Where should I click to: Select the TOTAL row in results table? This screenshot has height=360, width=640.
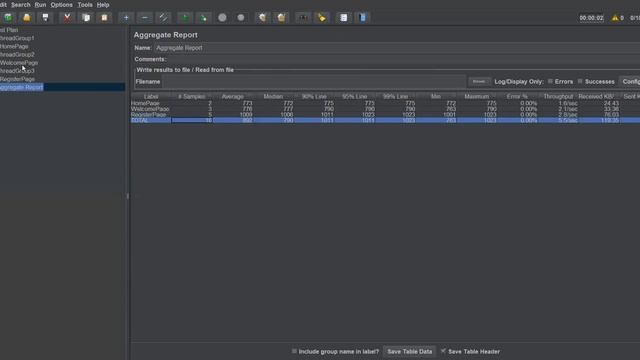coord(385,120)
